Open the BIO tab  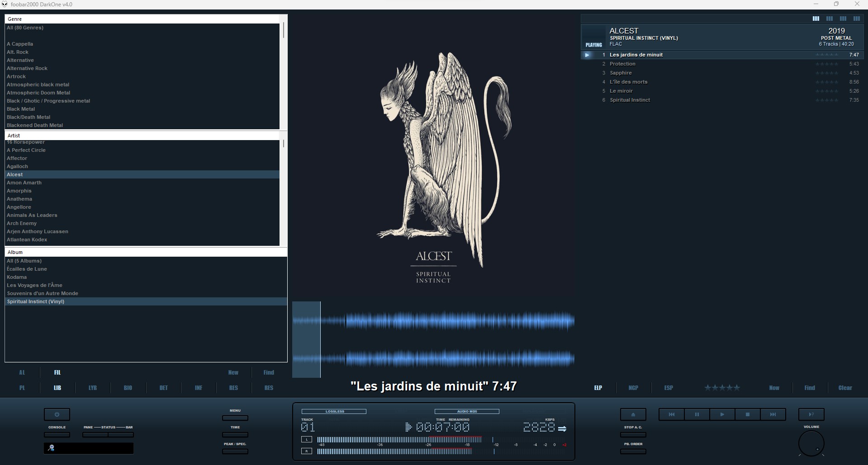tap(128, 388)
